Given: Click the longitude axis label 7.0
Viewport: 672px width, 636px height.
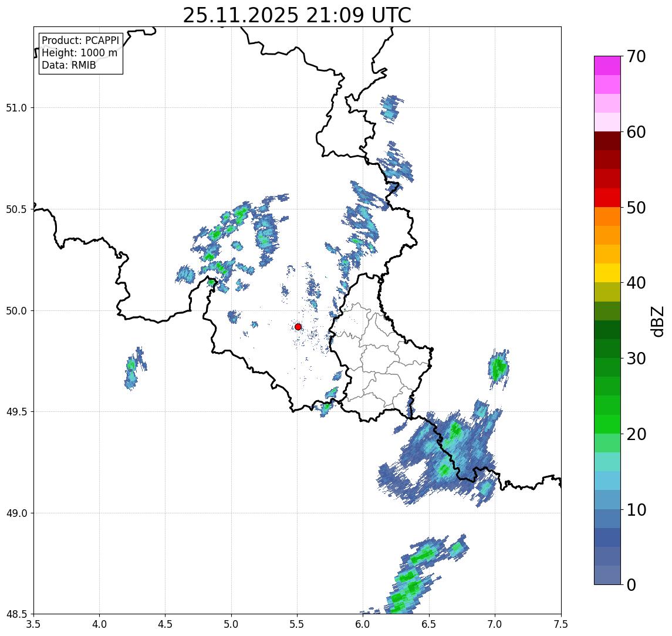Looking at the screenshot, I should point(495,624).
